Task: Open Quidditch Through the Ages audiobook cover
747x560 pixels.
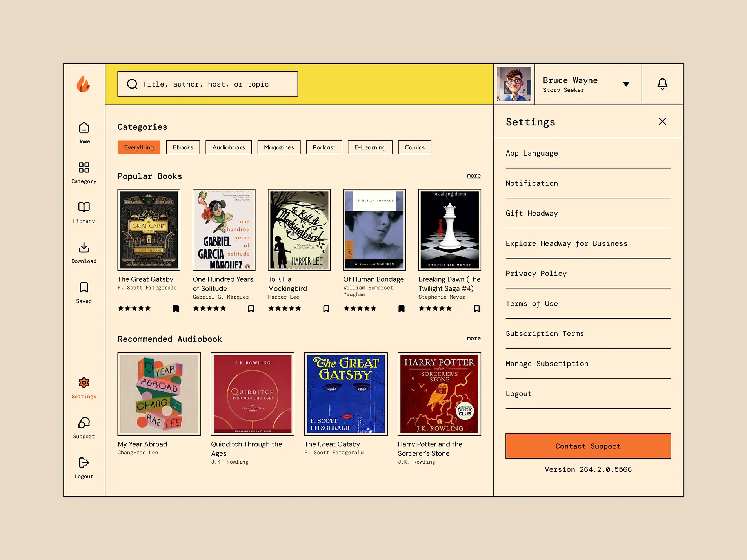Action: [x=253, y=394]
